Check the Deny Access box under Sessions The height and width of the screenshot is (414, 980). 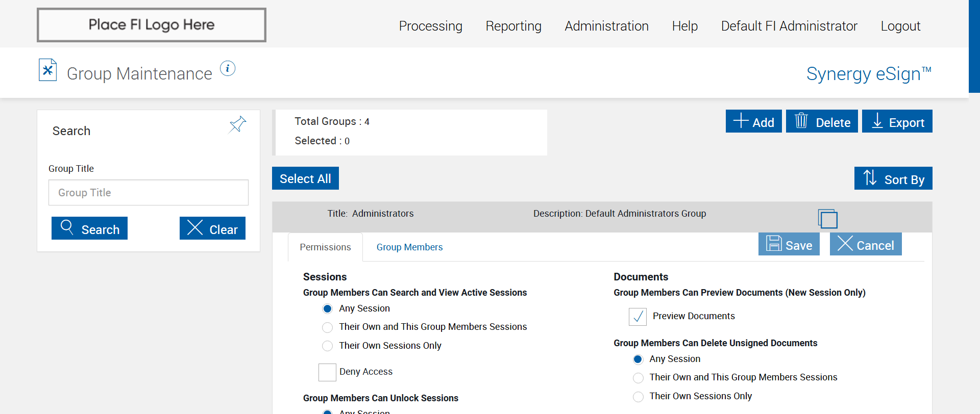pyautogui.click(x=327, y=372)
